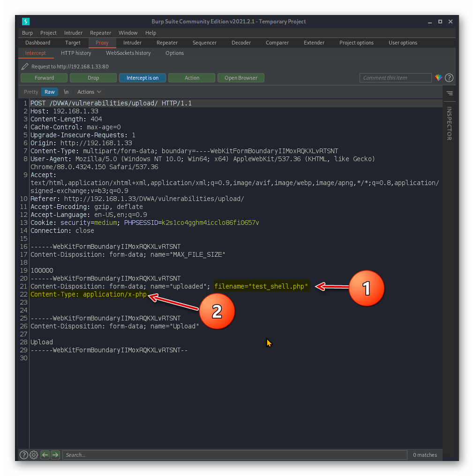Open search help question mark icon
The image size is (474, 476).
pos(24,455)
